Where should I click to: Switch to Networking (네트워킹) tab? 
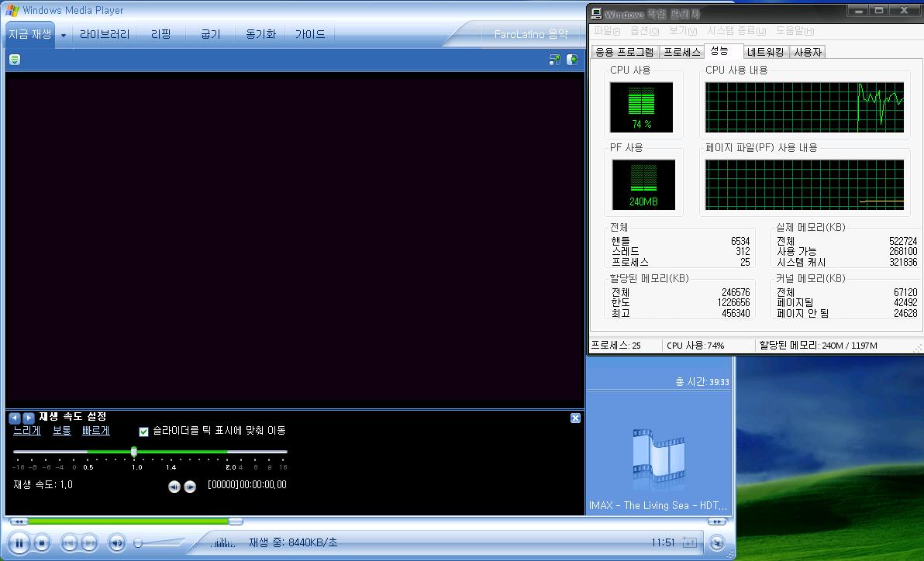[x=766, y=53]
